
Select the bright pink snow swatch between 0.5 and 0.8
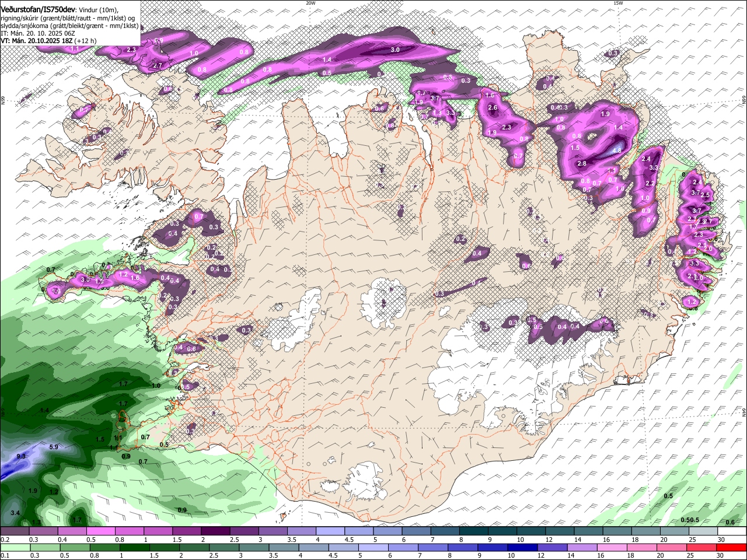[100, 531]
